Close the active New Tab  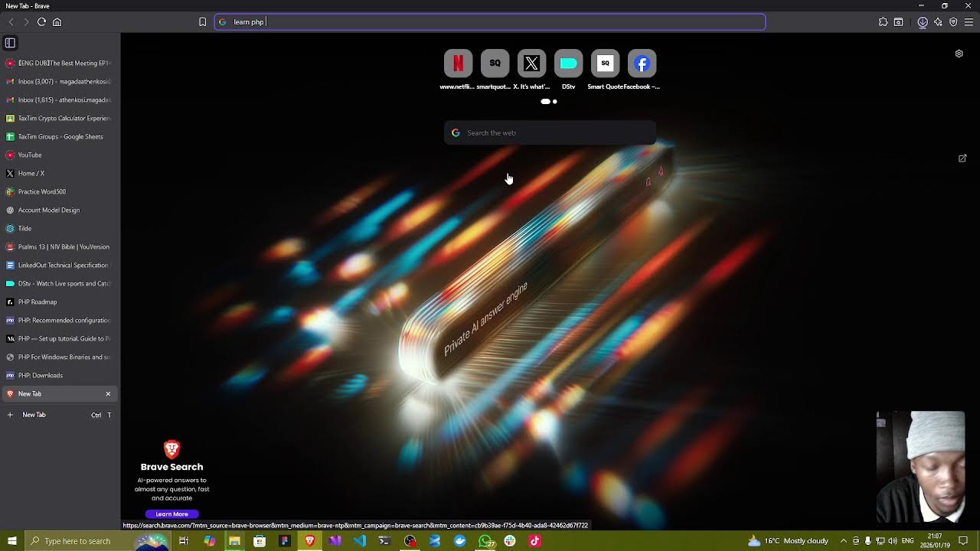pos(108,393)
